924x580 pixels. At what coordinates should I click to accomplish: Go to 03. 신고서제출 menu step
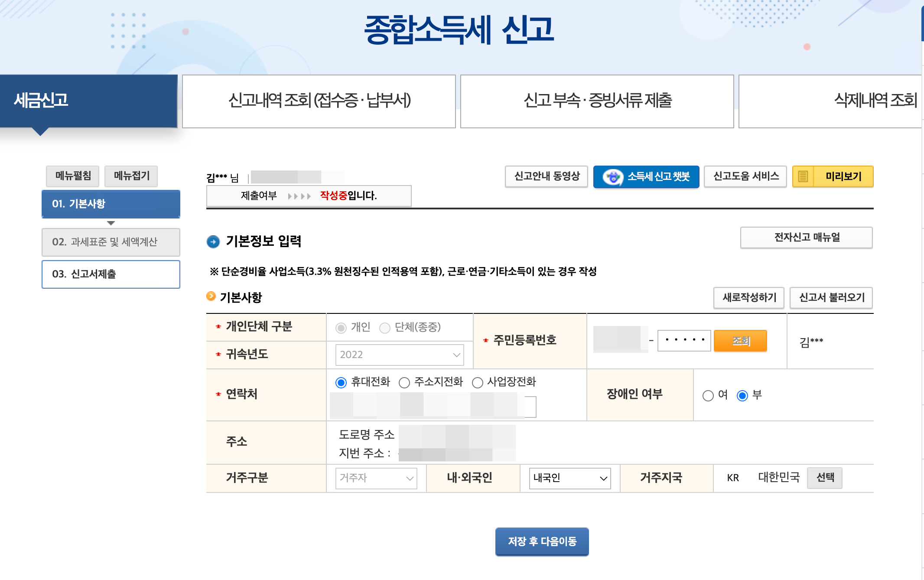[111, 274]
